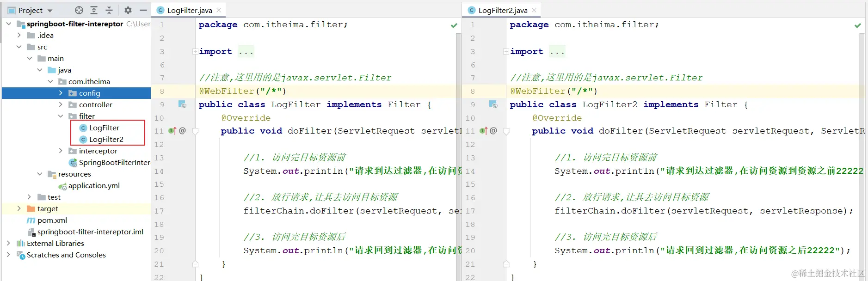
Task: Fold doFilter method in LogFilter2.java at line 11
Action: point(506,131)
